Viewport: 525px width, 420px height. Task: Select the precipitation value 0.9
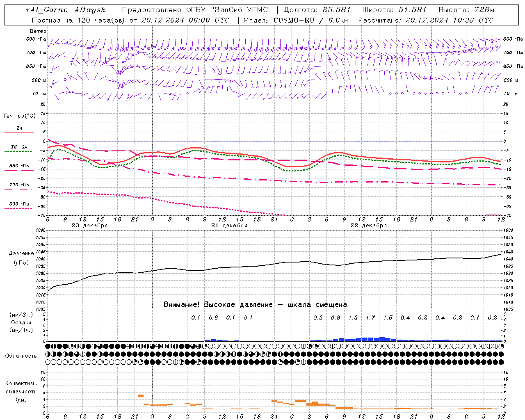[335, 317]
